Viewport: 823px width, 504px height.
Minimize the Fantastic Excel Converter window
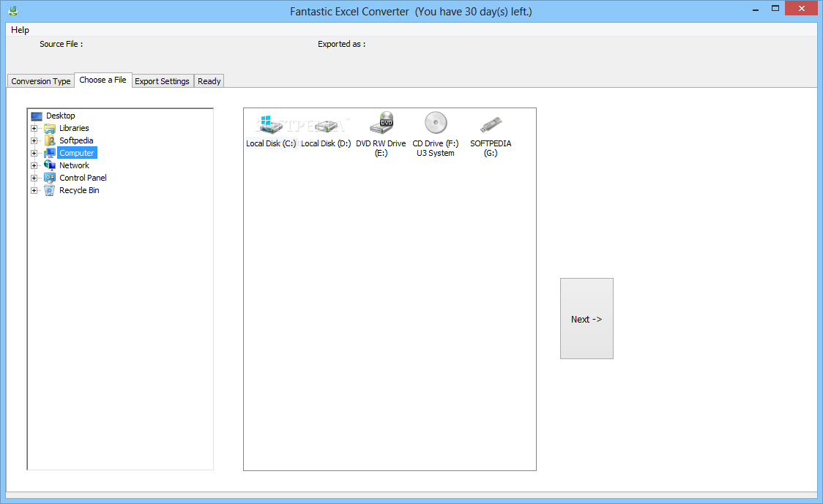(x=756, y=9)
